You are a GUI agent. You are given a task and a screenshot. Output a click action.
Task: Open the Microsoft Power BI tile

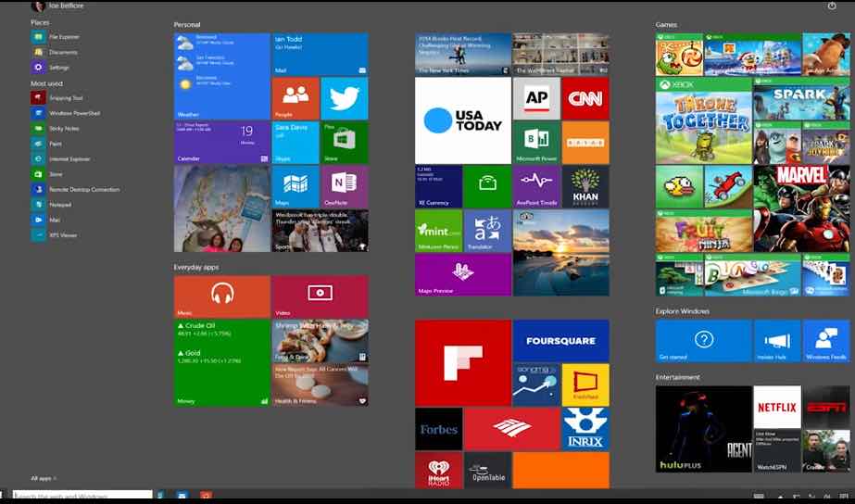tap(536, 143)
